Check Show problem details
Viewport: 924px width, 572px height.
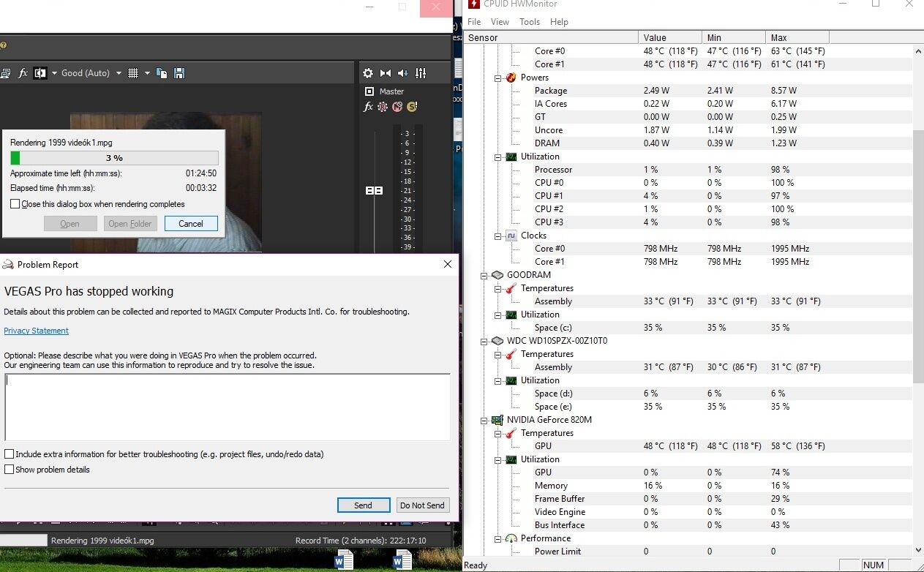10,470
